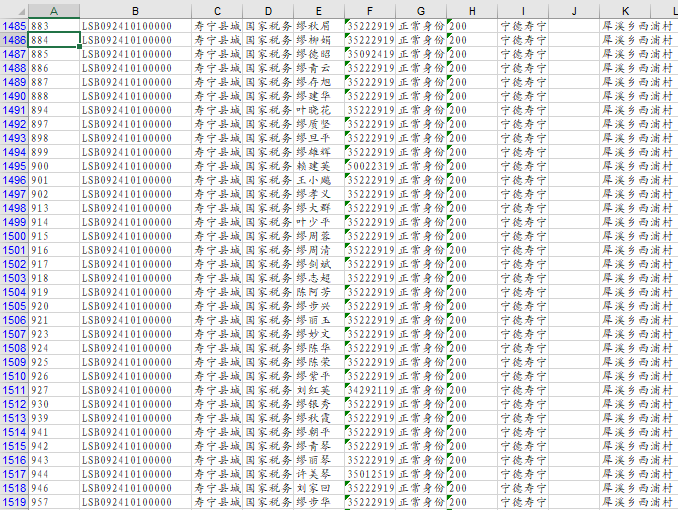Click cell containing 883 in column A

(54, 26)
